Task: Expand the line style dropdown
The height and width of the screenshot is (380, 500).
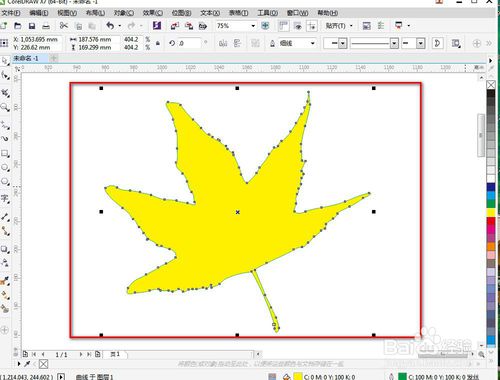Action: tap(375, 43)
